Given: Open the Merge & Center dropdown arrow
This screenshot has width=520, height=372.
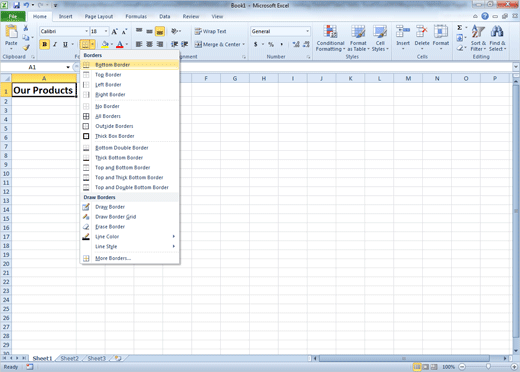Looking at the screenshot, I should click(x=244, y=44).
